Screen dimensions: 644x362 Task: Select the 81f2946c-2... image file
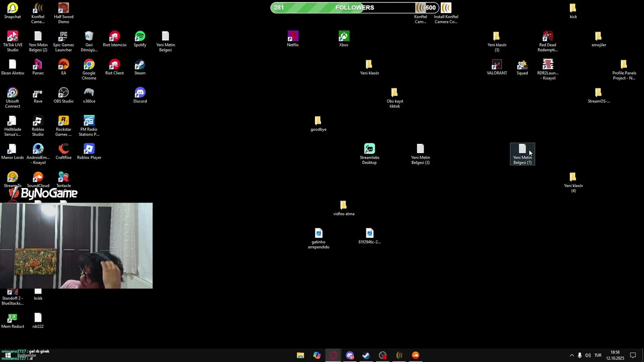coord(369,237)
